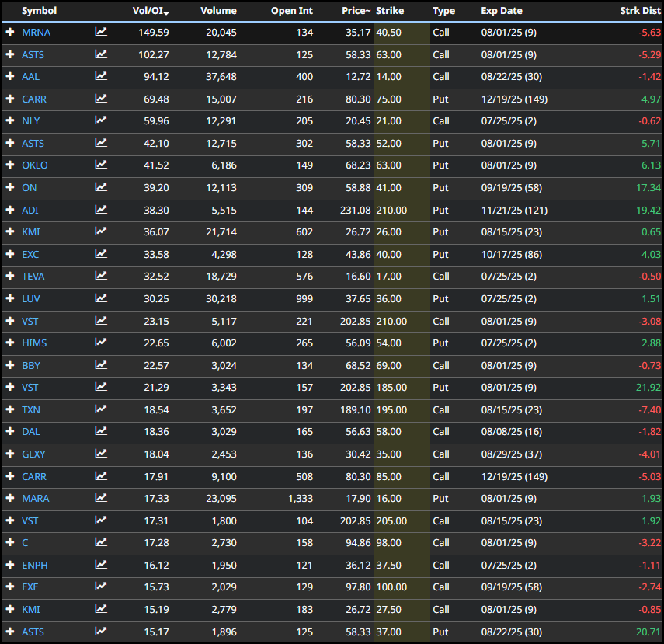664x644 pixels.
Task: Sort by Type column header
Action: [x=443, y=11]
